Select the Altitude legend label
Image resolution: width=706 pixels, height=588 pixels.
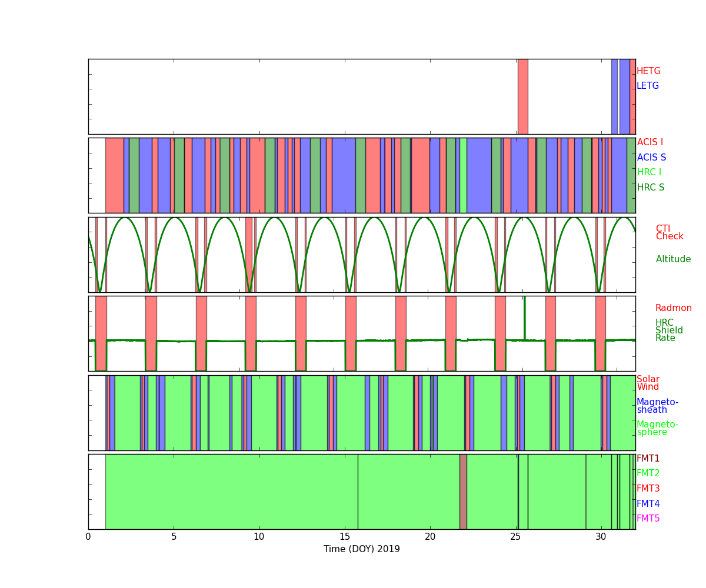(673, 259)
